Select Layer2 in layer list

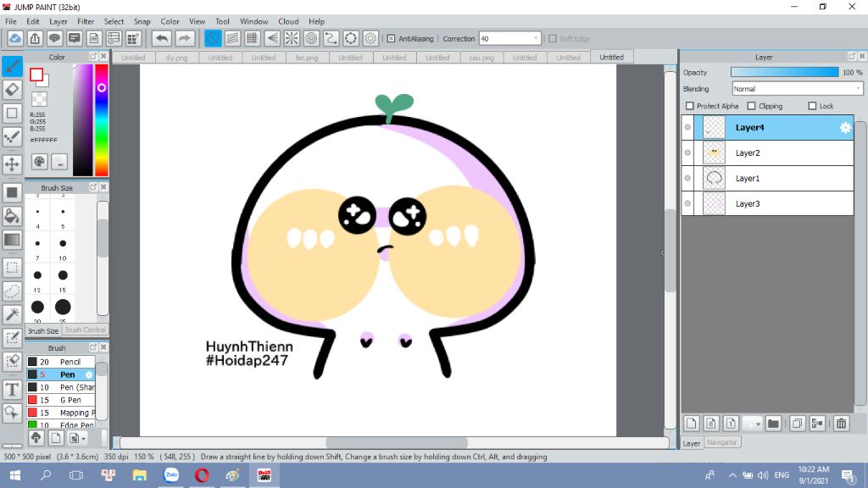point(767,152)
